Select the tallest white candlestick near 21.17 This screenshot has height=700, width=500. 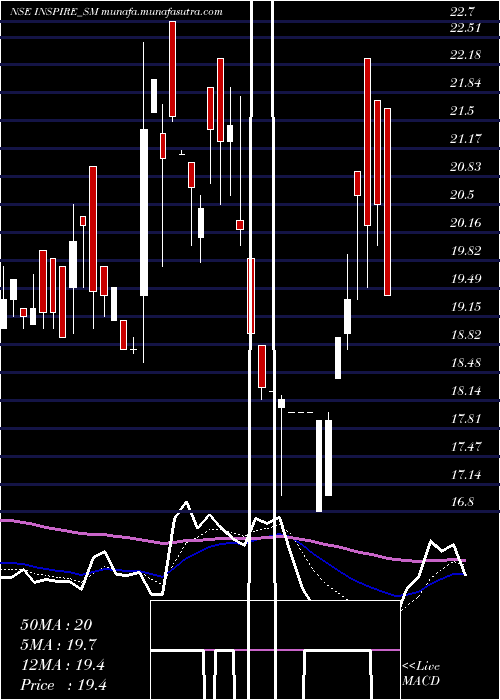144,212
